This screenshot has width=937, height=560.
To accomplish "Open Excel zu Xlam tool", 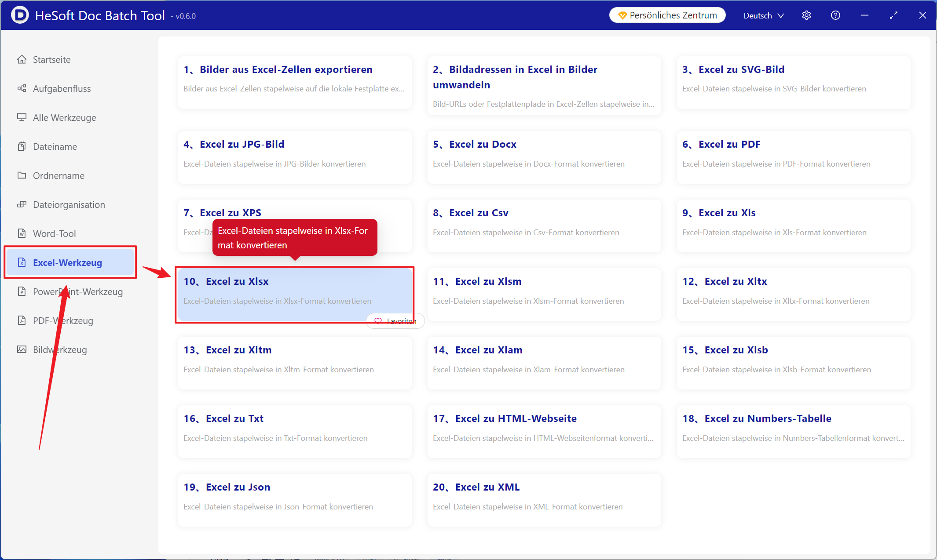I will coord(544,363).
